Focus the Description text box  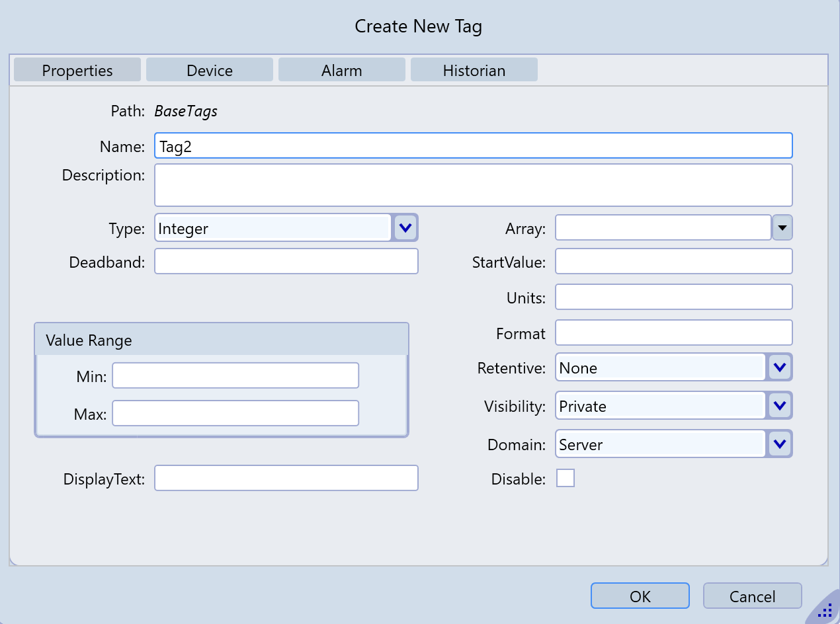coord(473,185)
